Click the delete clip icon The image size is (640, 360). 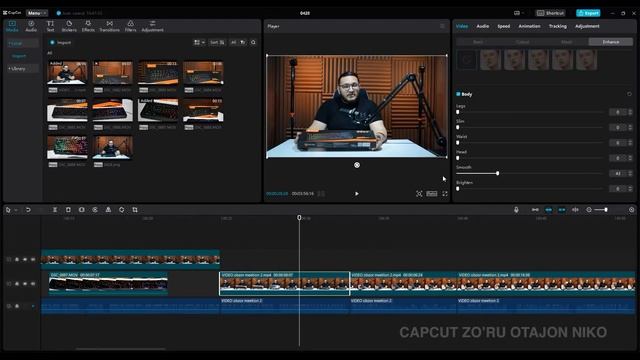[x=68, y=210]
